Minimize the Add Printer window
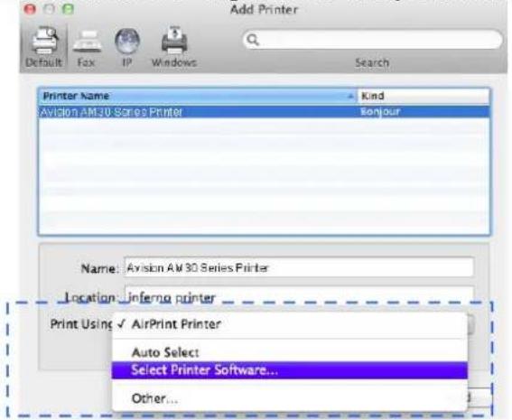 pyautogui.click(x=49, y=9)
